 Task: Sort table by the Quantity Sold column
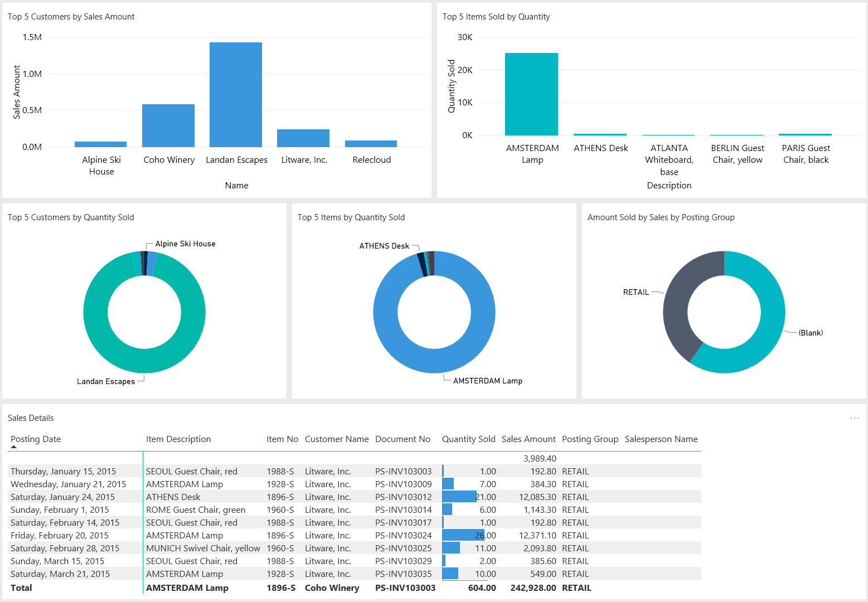tap(468, 439)
